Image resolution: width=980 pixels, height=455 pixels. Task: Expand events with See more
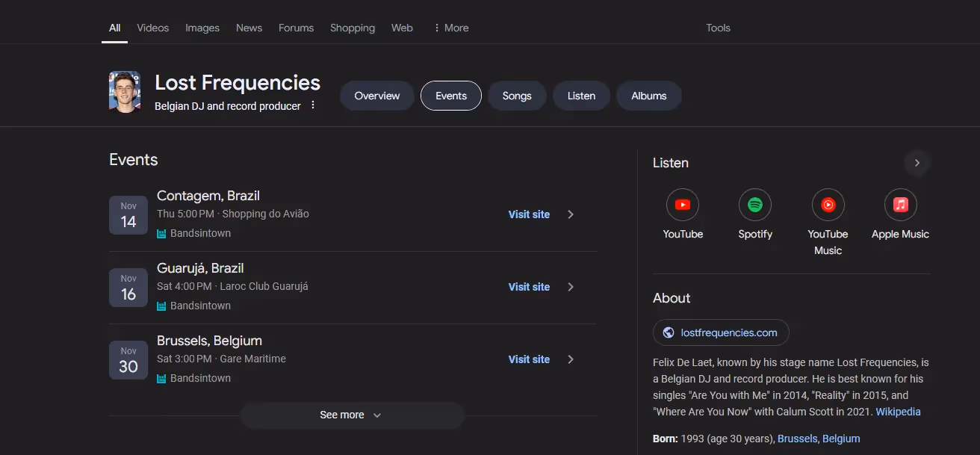352,415
